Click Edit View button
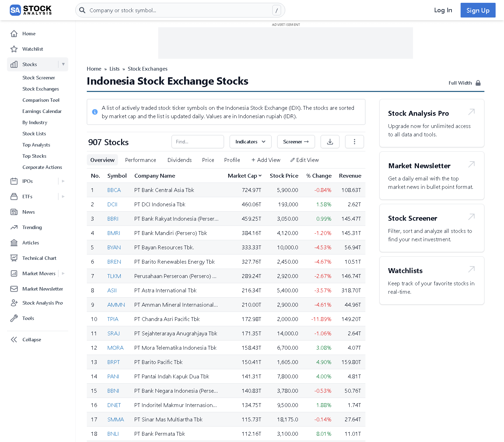The image size is (504, 442). pyautogui.click(x=304, y=160)
